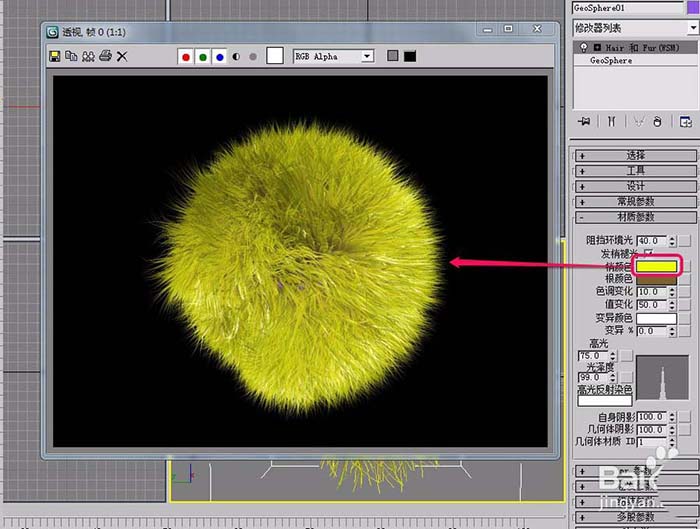This screenshot has height=529, width=700.
Task: Clear the render with the X icon
Action: [x=122, y=57]
